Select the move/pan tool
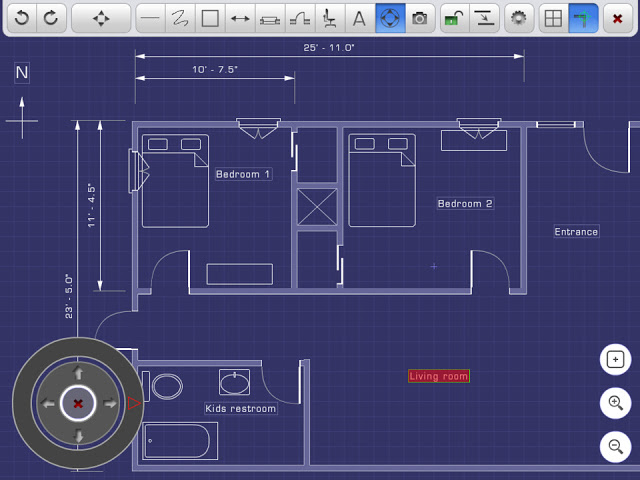640x480 pixels. click(101, 18)
